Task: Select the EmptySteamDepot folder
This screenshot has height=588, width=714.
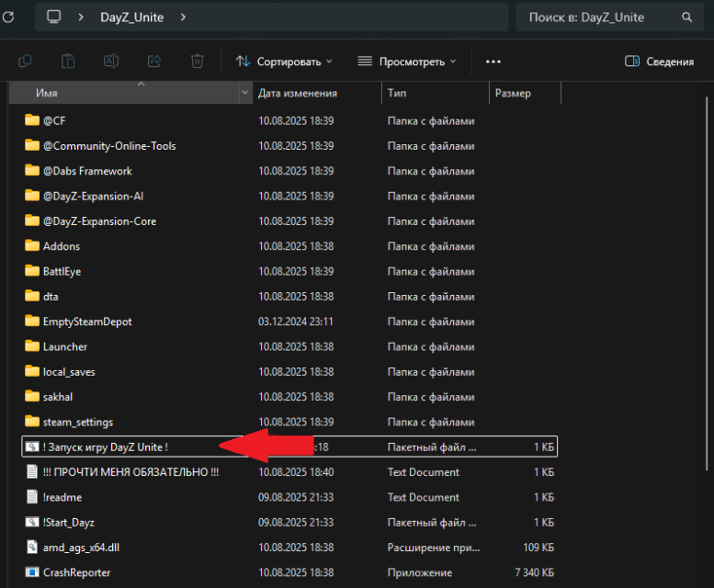Action: pos(289,322)
